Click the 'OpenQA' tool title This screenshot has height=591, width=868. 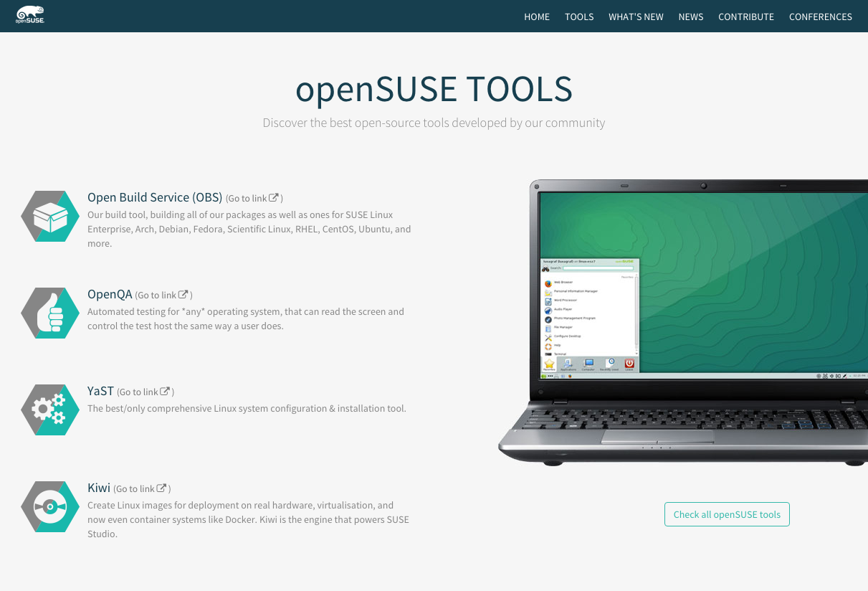tap(110, 294)
